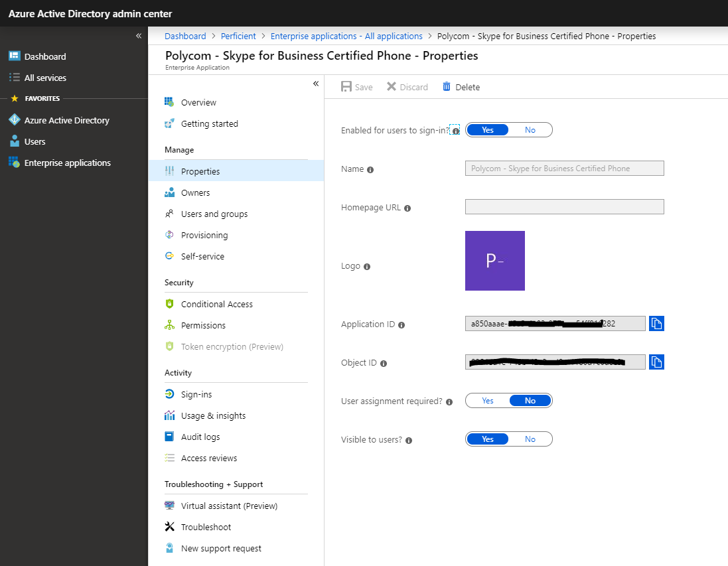Click info icon for Enabled for users sign-in
Screen dimensions: 728x566
tap(456, 131)
